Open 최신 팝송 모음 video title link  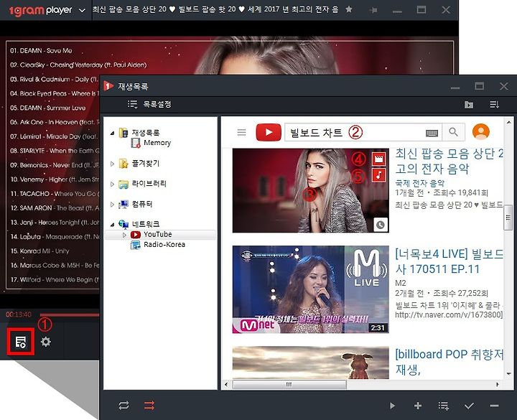(x=449, y=162)
